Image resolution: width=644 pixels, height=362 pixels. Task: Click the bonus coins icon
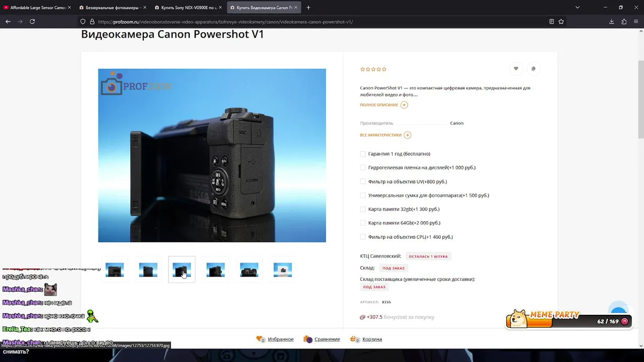pos(362,317)
